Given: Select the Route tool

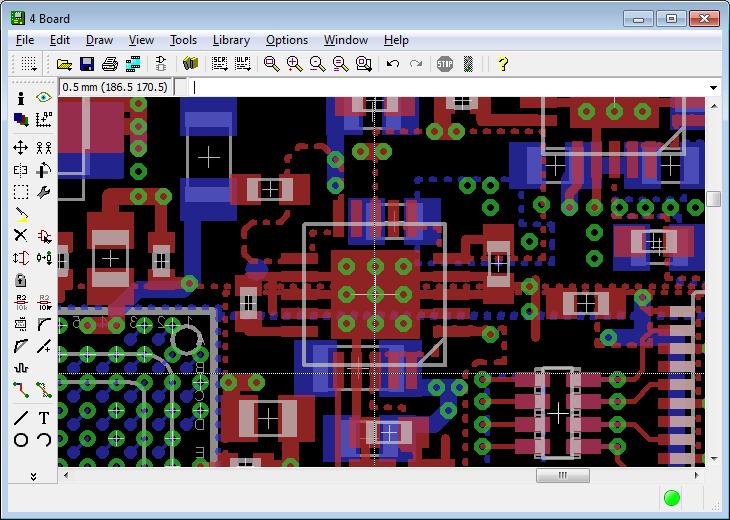Looking at the screenshot, I should (20, 390).
